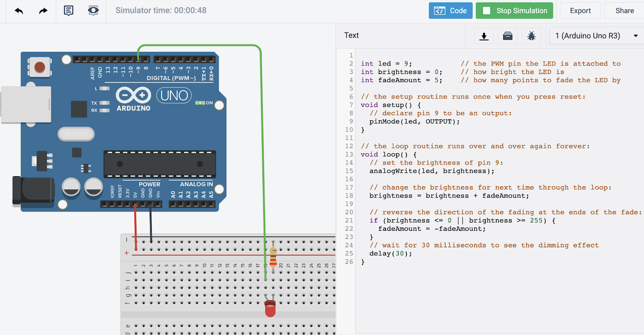This screenshot has width=644, height=335.
Task: Select the black GND wire
Action: [151, 222]
